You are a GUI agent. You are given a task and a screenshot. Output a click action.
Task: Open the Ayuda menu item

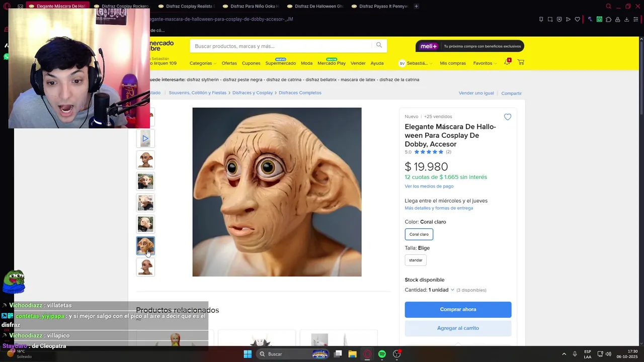[x=377, y=63]
